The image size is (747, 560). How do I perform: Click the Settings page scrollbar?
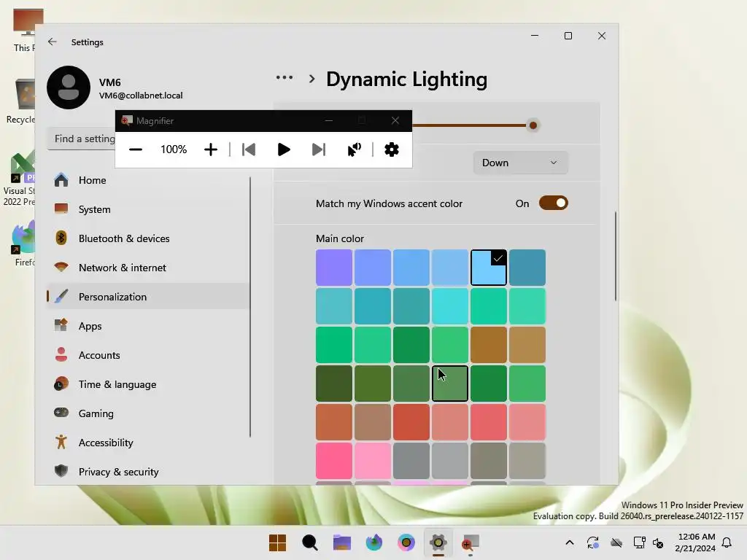[x=615, y=256]
